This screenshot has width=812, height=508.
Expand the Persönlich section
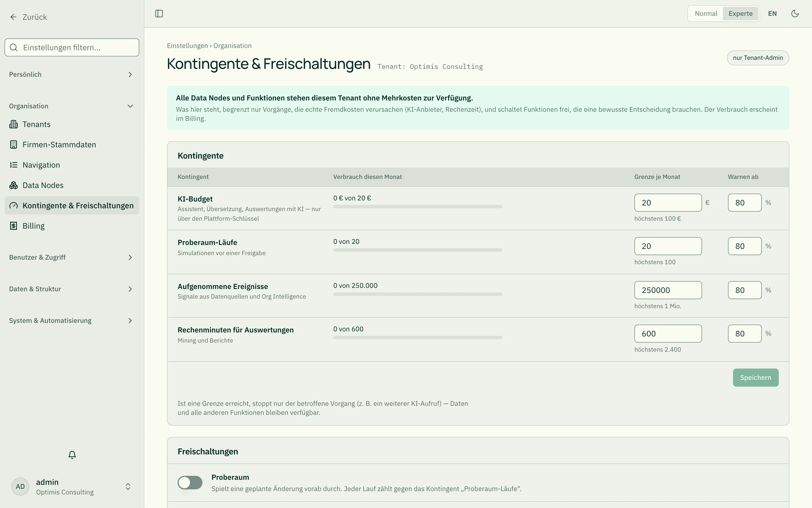(x=71, y=75)
